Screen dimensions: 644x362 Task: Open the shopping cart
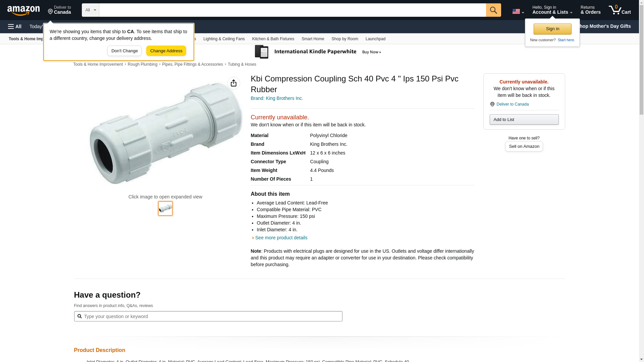620,10
